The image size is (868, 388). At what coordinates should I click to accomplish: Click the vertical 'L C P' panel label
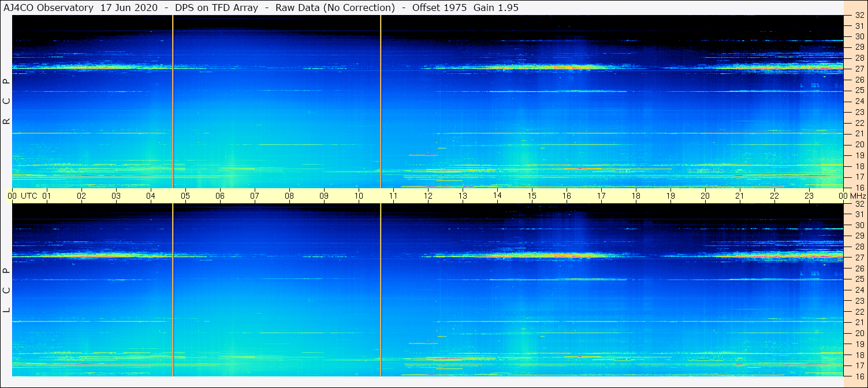point(6,290)
